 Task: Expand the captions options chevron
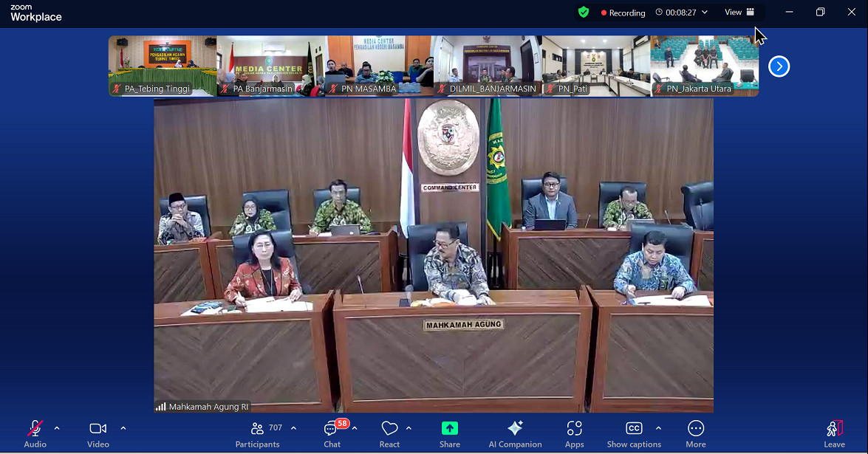658,428
